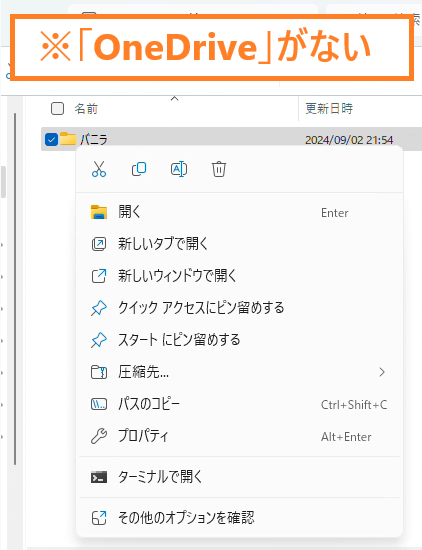Click the sort arrow above 名前 column
The width and height of the screenshot is (422, 550).
174,99
